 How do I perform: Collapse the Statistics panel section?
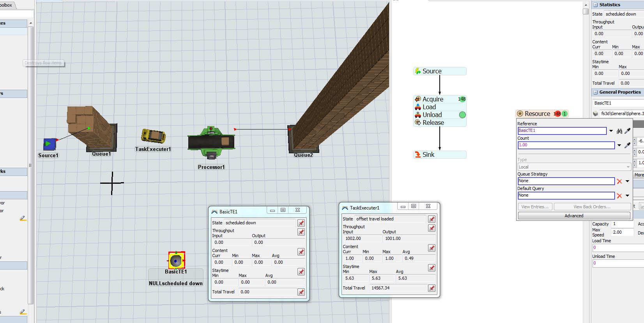point(595,5)
